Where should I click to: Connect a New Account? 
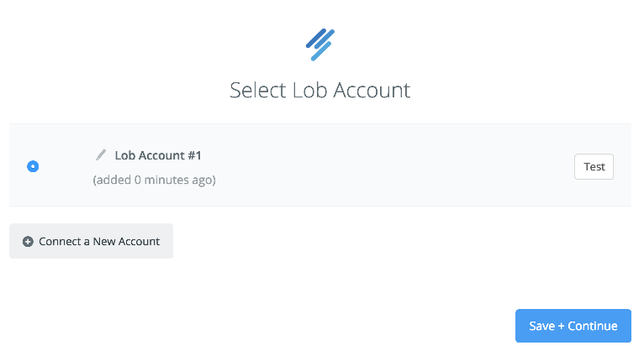click(x=91, y=241)
